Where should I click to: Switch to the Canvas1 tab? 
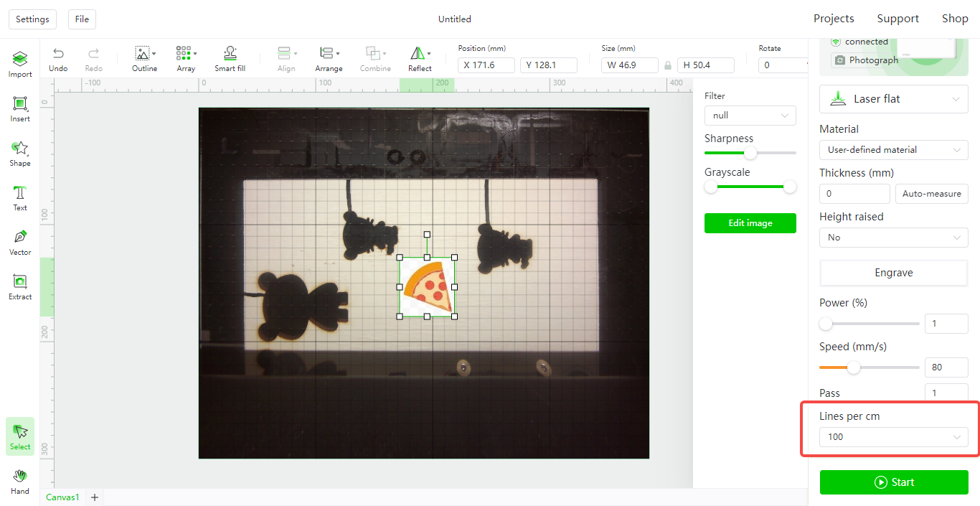pyautogui.click(x=62, y=497)
